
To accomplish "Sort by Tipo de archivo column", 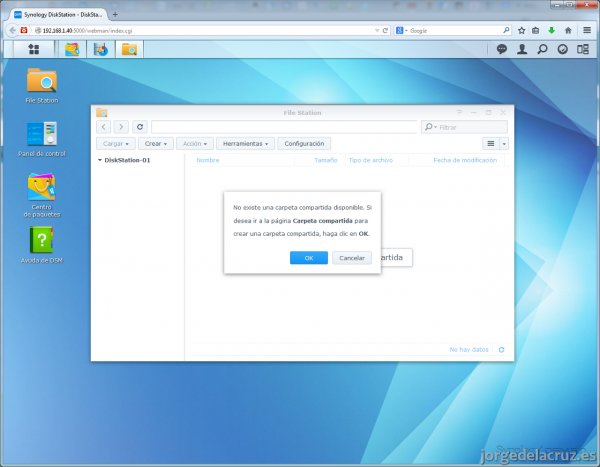I will [x=371, y=160].
